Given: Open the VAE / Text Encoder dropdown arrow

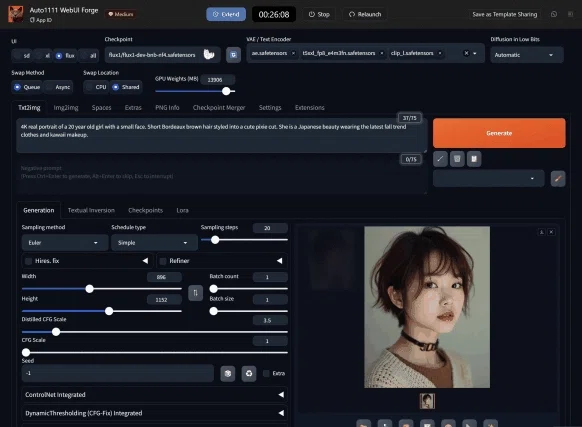Looking at the screenshot, I should 475,53.
